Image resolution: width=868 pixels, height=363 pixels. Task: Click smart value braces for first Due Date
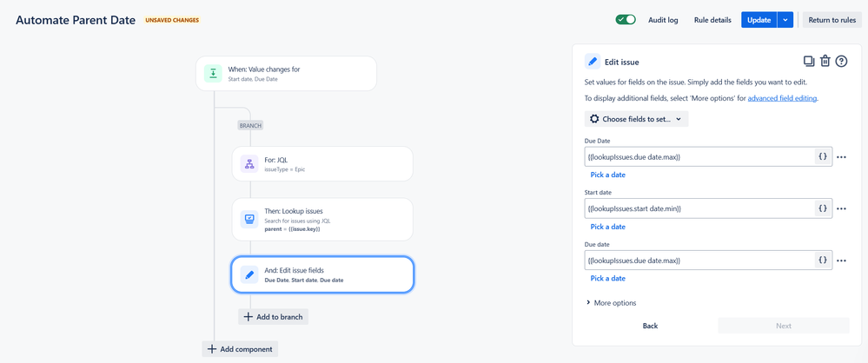[x=822, y=157]
